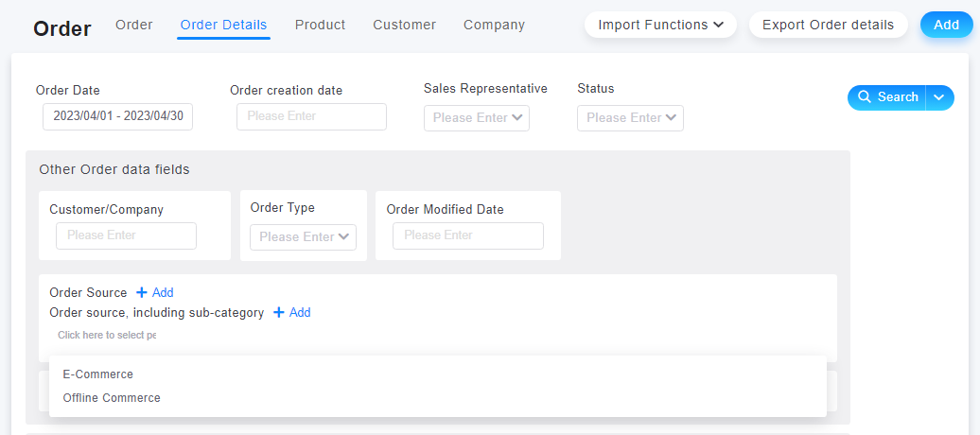Focus the Order creation date field
This screenshot has height=435, width=980.
point(311,117)
